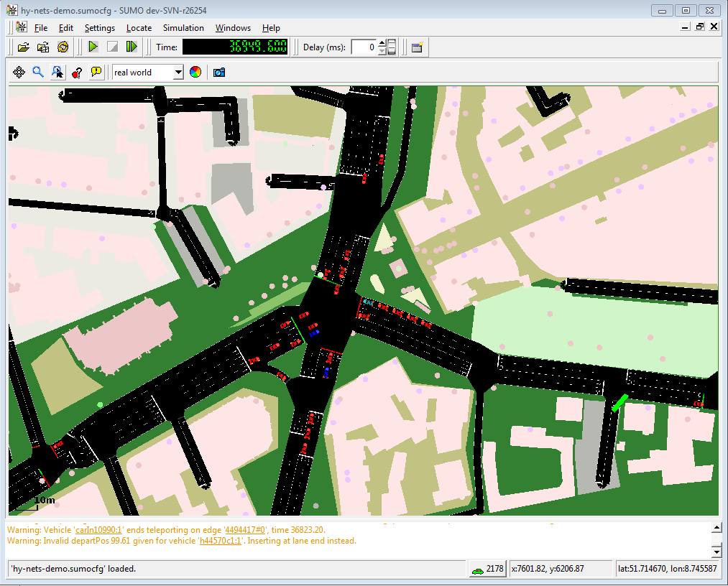728x586 pixels.
Task: Click vehicle link 'carIn10990:1' in warnings
Action: (x=99, y=529)
